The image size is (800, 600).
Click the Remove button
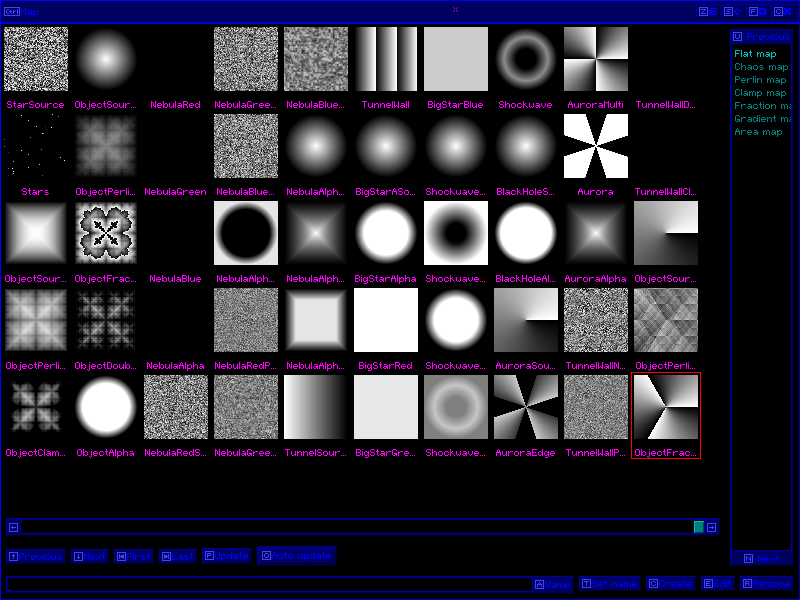[766, 584]
